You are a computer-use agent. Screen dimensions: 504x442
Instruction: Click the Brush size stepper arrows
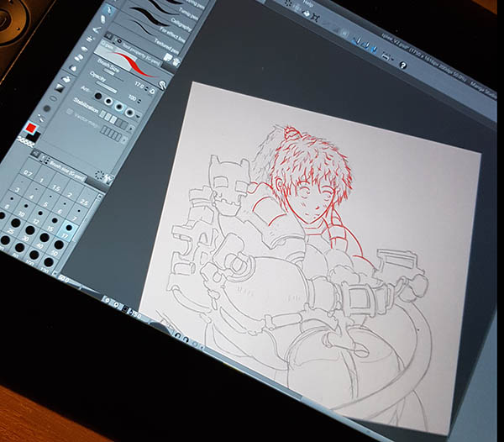tap(148, 88)
